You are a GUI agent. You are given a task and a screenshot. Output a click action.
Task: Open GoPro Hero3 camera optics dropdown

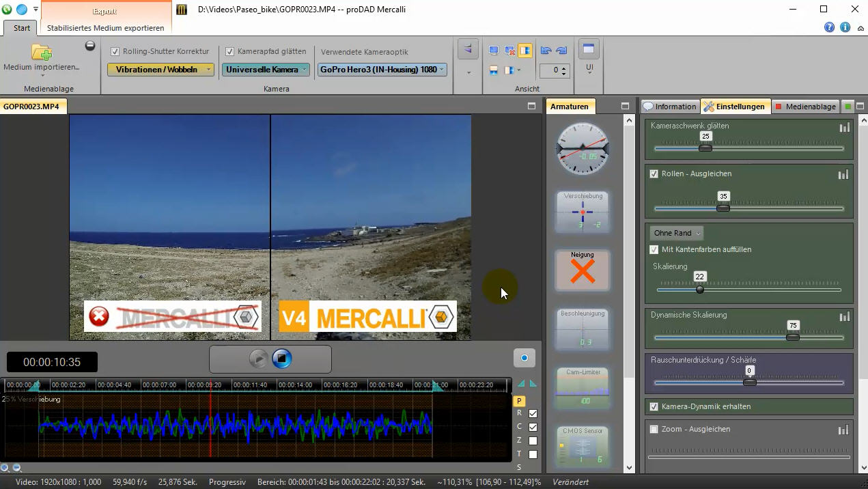pos(382,70)
